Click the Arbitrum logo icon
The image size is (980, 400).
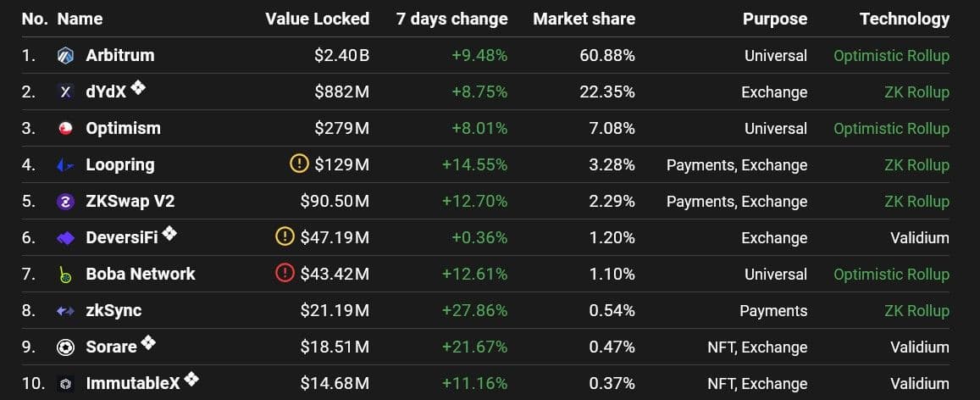coord(65,56)
